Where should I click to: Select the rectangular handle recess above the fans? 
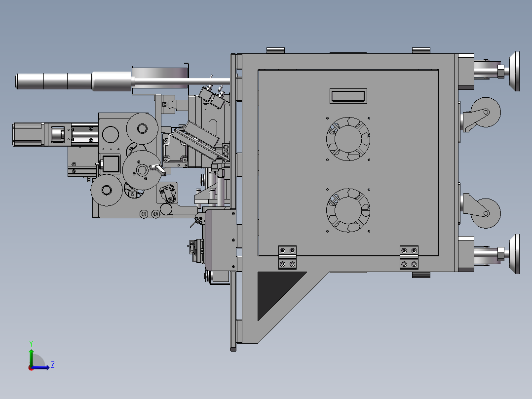pos(348,96)
